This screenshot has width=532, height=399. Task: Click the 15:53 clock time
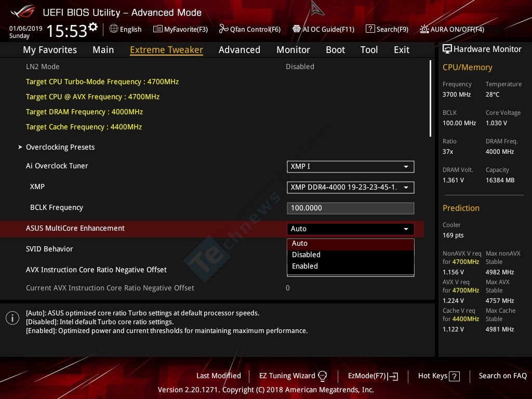[x=67, y=31]
